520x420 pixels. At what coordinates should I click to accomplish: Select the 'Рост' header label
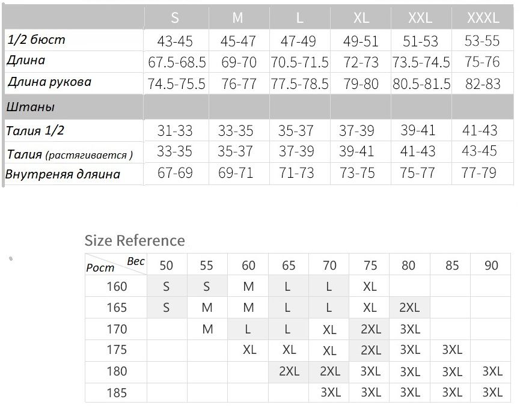[100, 269]
